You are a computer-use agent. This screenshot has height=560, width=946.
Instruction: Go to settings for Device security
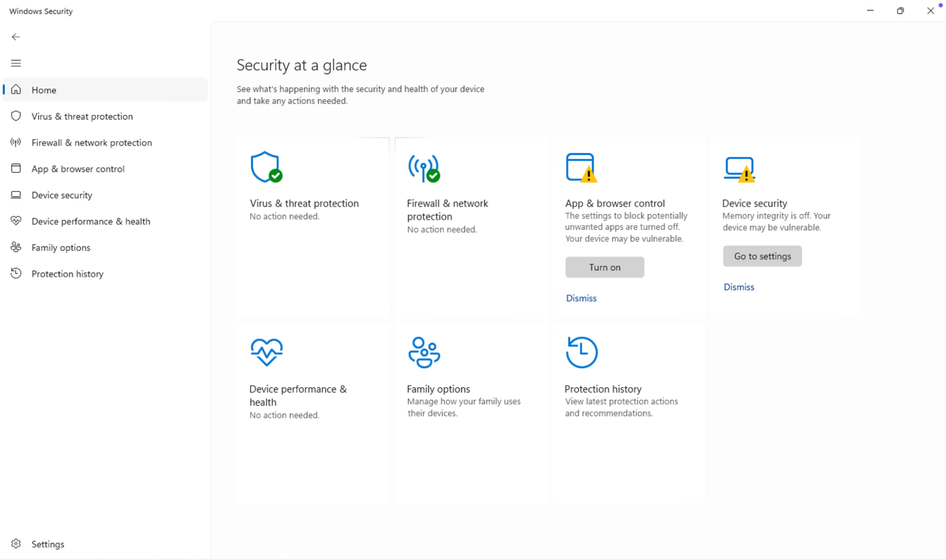[762, 256]
